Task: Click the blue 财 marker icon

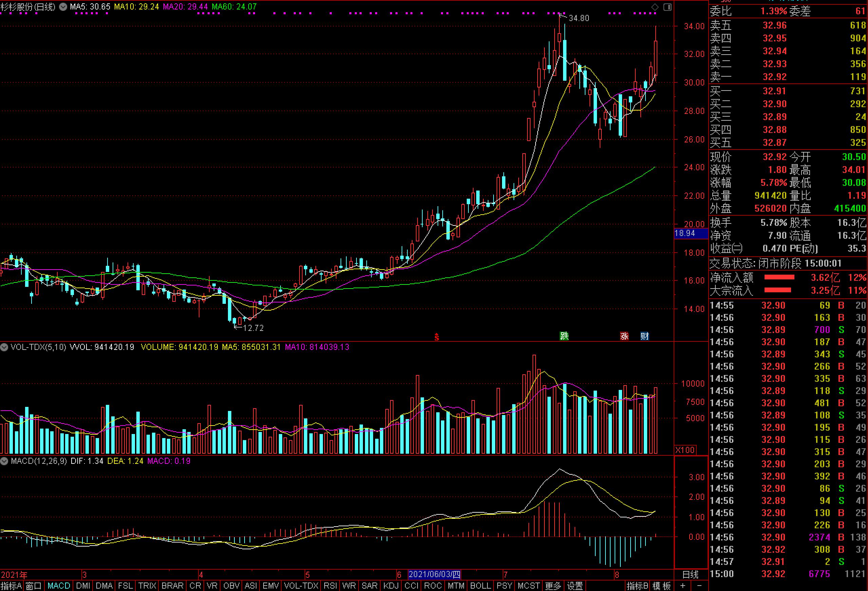Action: click(x=645, y=336)
